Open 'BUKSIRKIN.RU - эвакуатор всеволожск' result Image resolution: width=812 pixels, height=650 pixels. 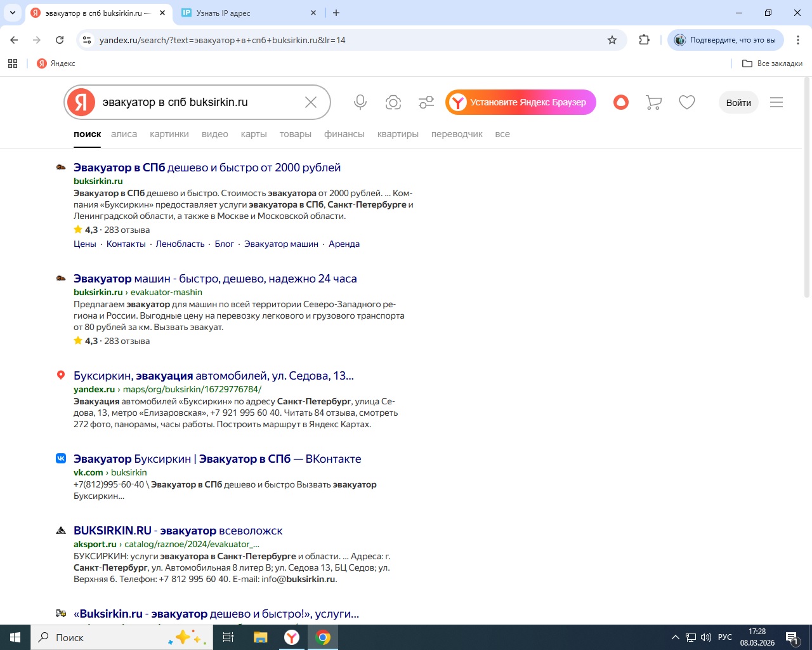pyautogui.click(x=178, y=531)
